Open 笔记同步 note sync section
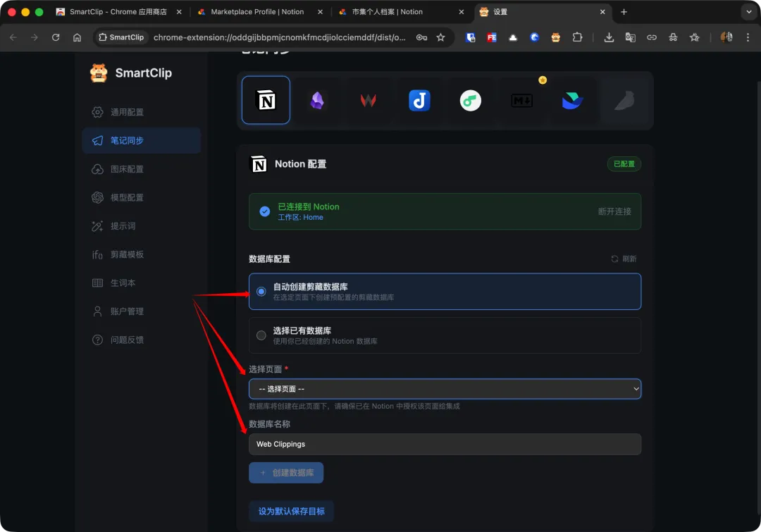 click(x=141, y=141)
